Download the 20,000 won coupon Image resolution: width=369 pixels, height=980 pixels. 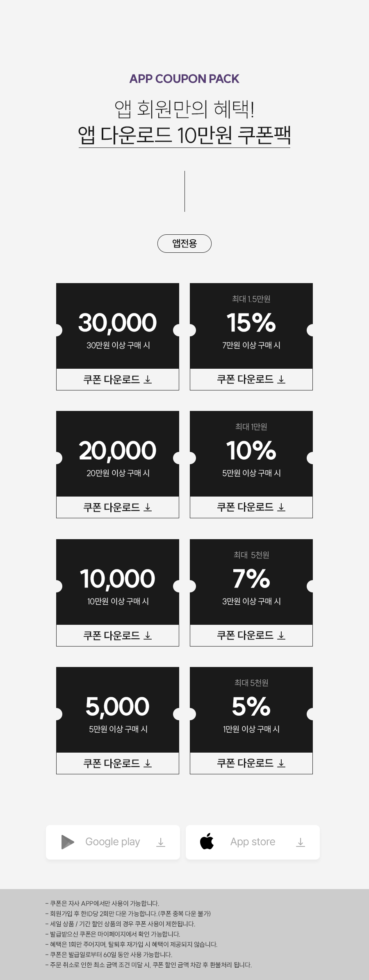pyautogui.click(x=118, y=507)
